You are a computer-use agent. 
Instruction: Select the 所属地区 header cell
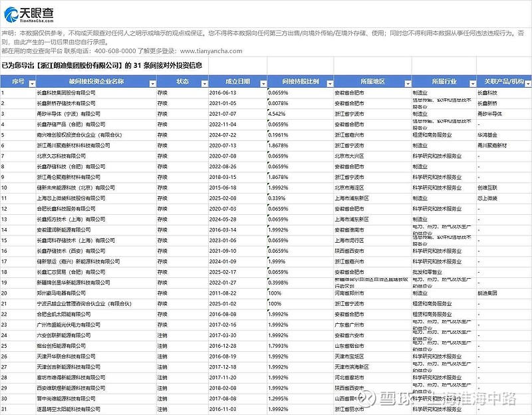[372, 82]
